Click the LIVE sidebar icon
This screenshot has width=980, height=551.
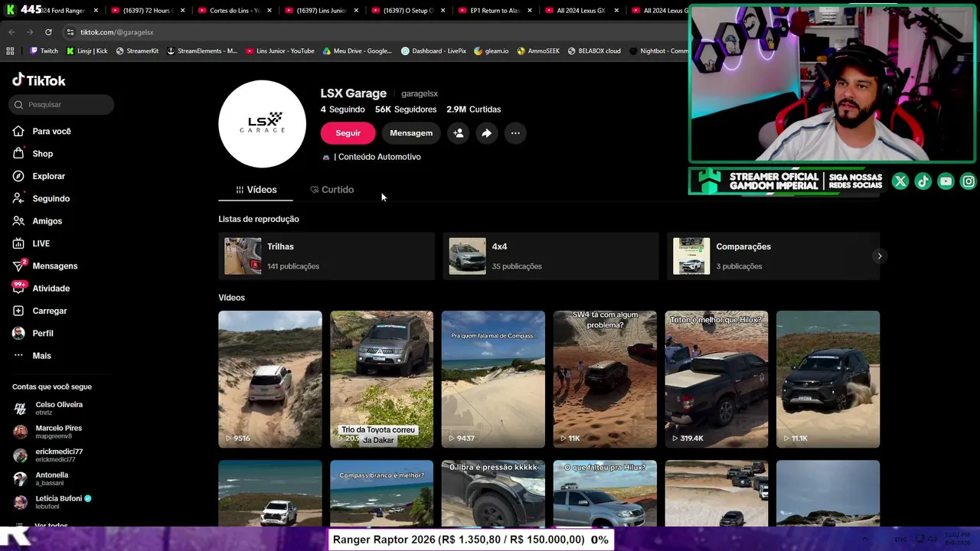tap(18, 243)
